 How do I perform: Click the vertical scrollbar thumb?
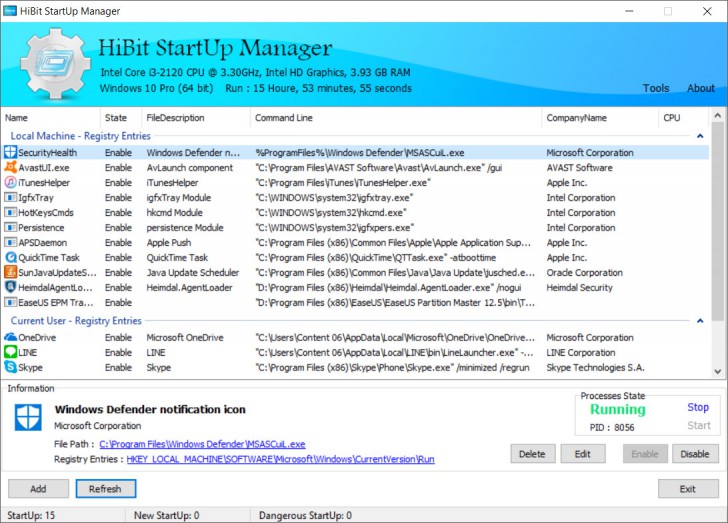[x=717, y=221]
